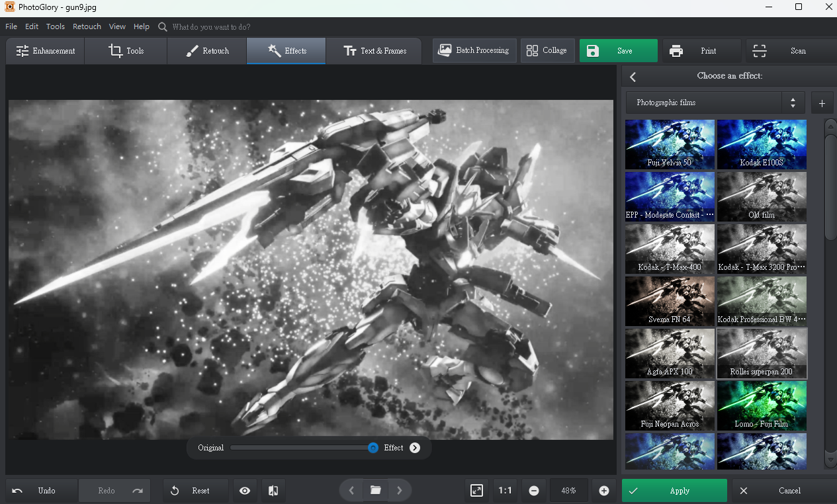Click the search box 'What do you want to do?'

click(x=212, y=27)
